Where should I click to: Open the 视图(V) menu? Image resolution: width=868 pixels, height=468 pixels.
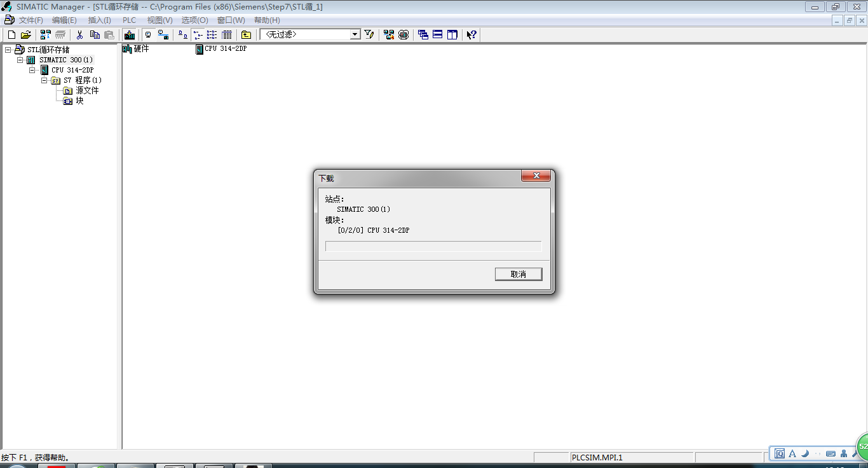[x=160, y=20]
